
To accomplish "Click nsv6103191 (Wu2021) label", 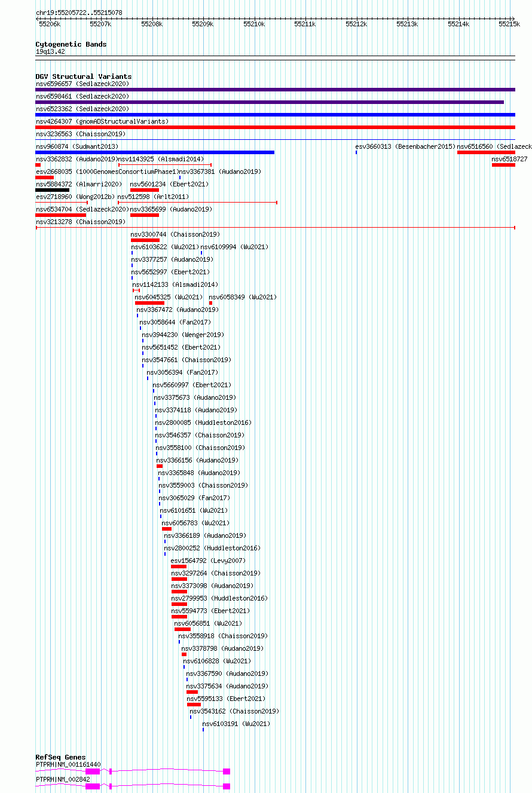I will click(237, 724).
